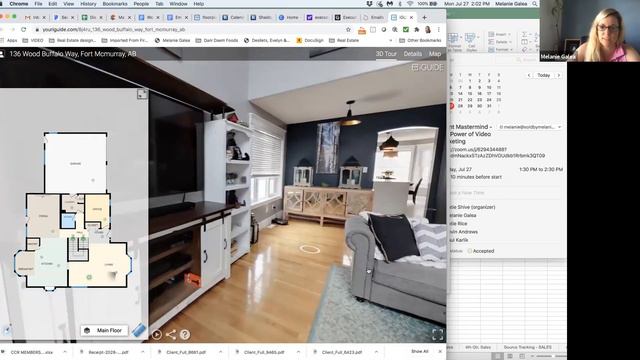This screenshot has width=640, height=360.
Task: Click the iGUIDE logo
Action: [427, 67]
